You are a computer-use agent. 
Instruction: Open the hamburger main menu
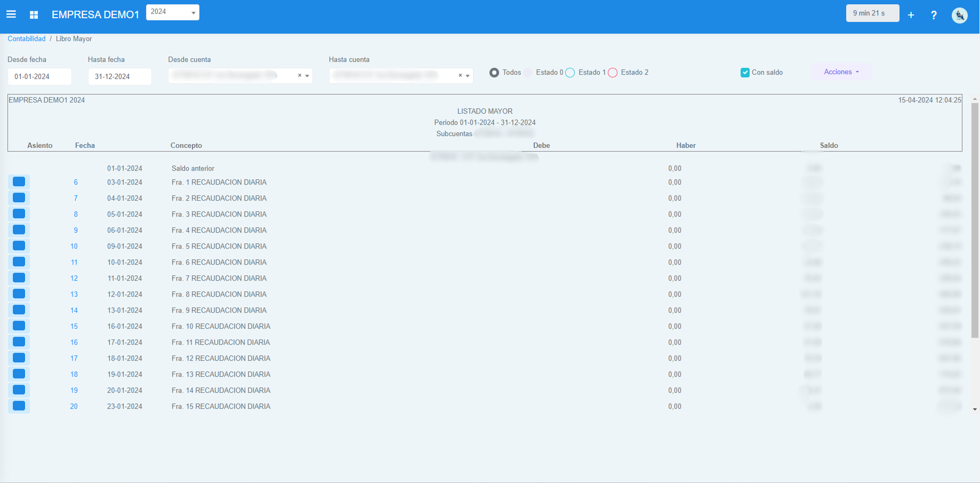11,14
